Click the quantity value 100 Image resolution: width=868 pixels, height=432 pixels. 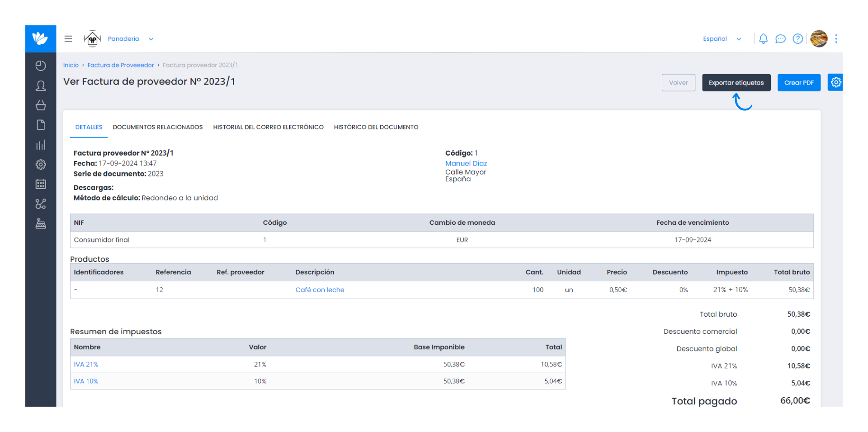pyautogui.click(x=538, y=290)
